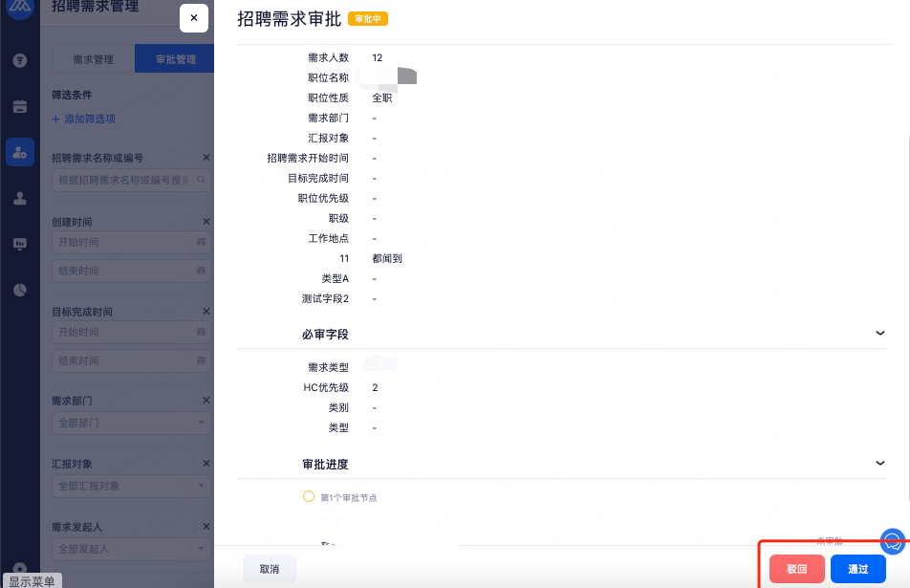910x588 pixels.
Task: Click the blue 通过 approve button
Action: [x=857, y=569]
